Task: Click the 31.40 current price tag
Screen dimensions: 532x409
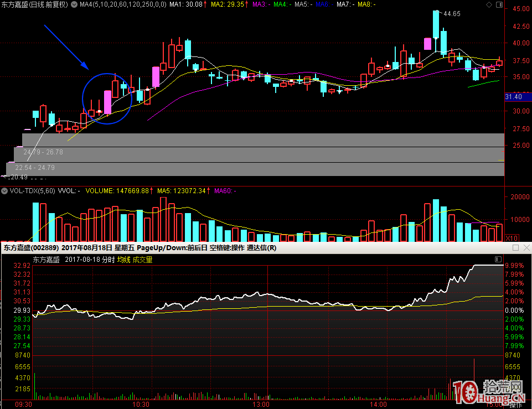Action: [x=514, y=97]
